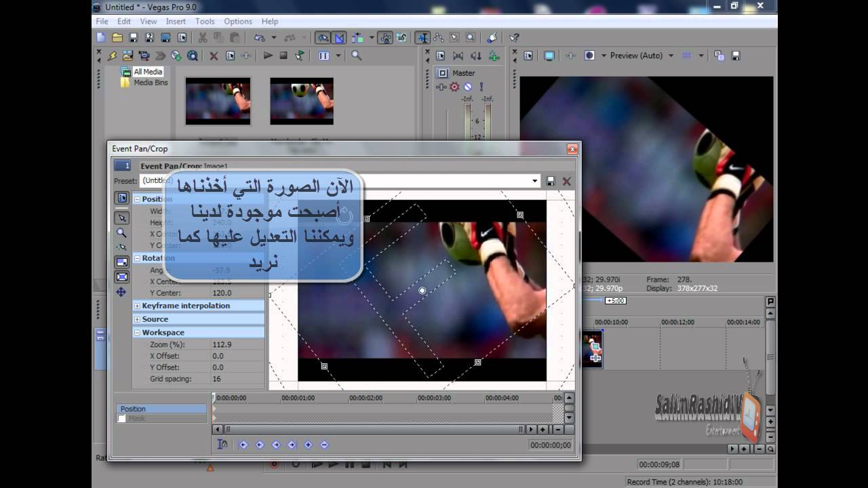
Task: Collapse the Rotation section
Action: click(137, 258)
